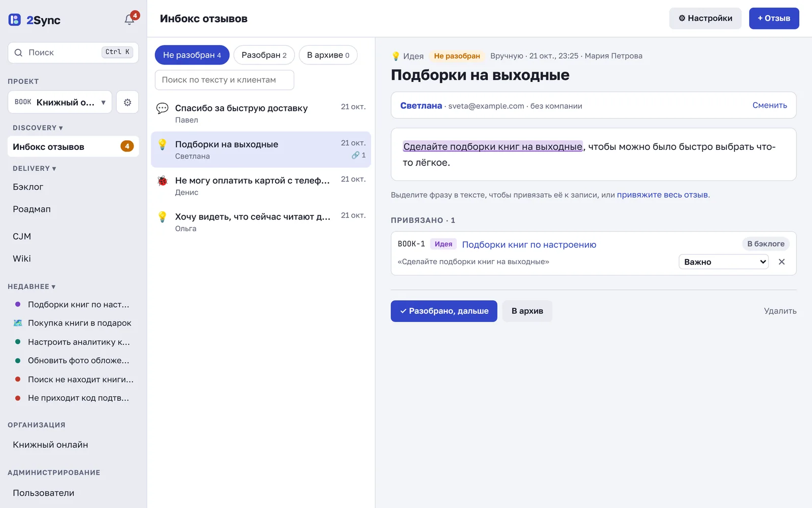Screen dimensions: 812x508
Task: Select review Спасибо за быструю доставку
Action: pos(261,114)
